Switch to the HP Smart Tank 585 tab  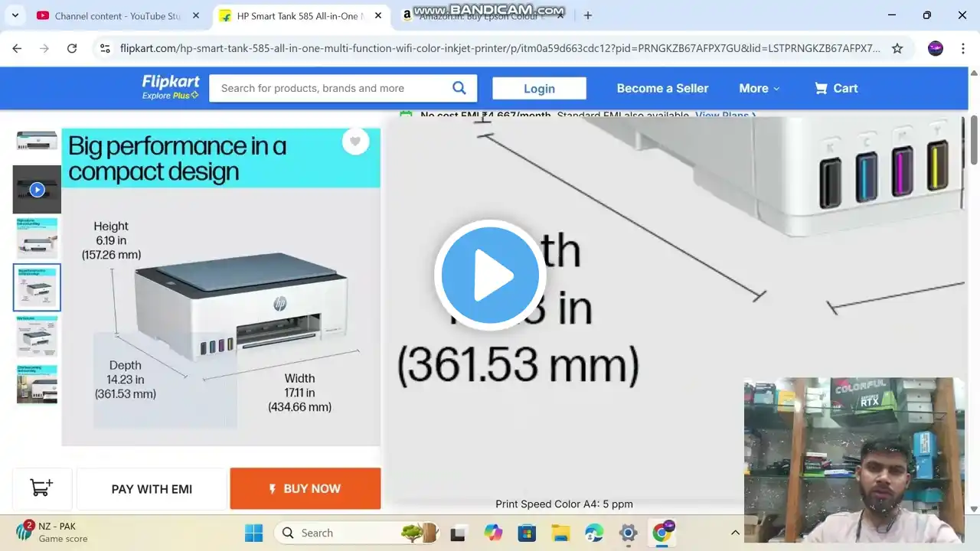[299, 15]
